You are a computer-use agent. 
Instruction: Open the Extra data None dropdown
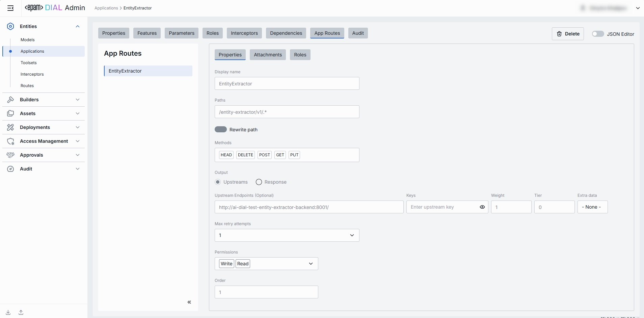pyautogui.click(x=592, y=207)
